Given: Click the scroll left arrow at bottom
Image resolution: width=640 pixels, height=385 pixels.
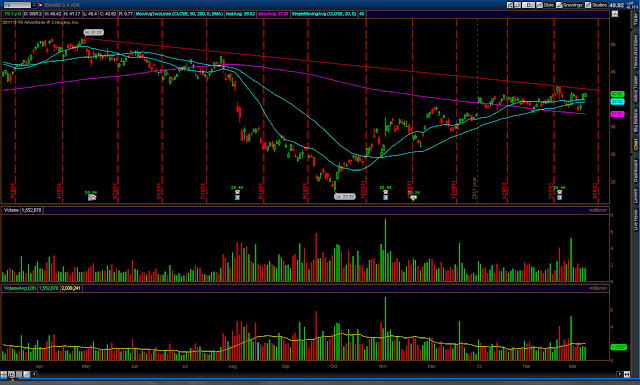Looking at the screenshot, I should coord(34,374).
